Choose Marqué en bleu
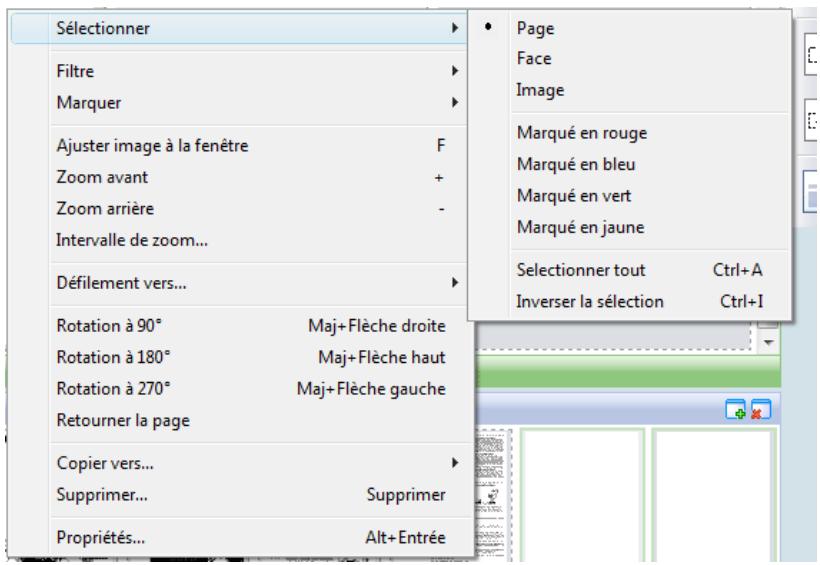This screenshot has height=565, width=820. 630,164
